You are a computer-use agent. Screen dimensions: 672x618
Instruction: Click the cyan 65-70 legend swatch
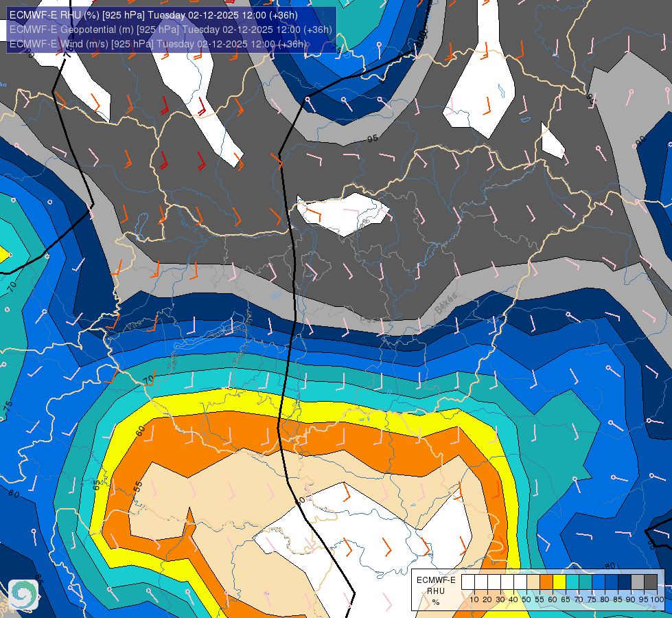(572, 582)
